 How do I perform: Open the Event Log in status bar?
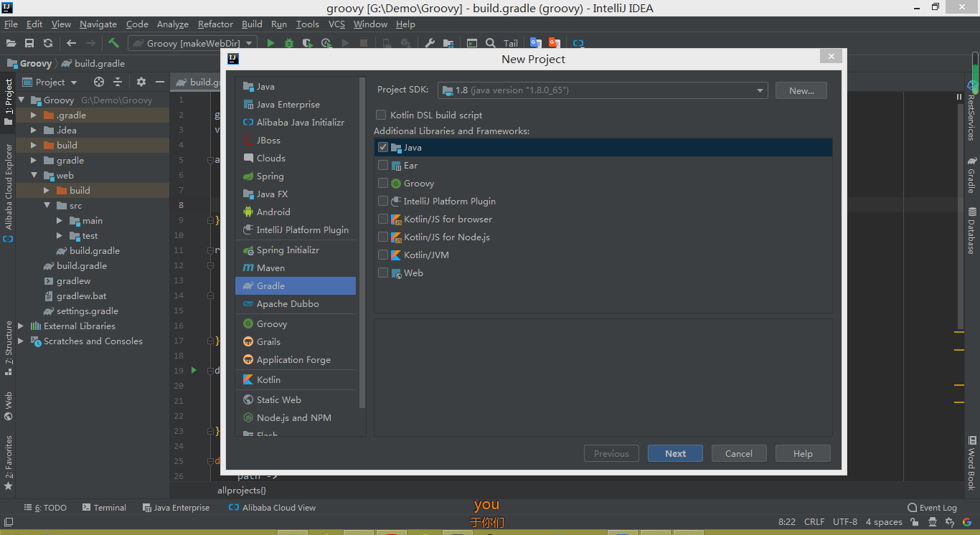[x=932, y=507]
